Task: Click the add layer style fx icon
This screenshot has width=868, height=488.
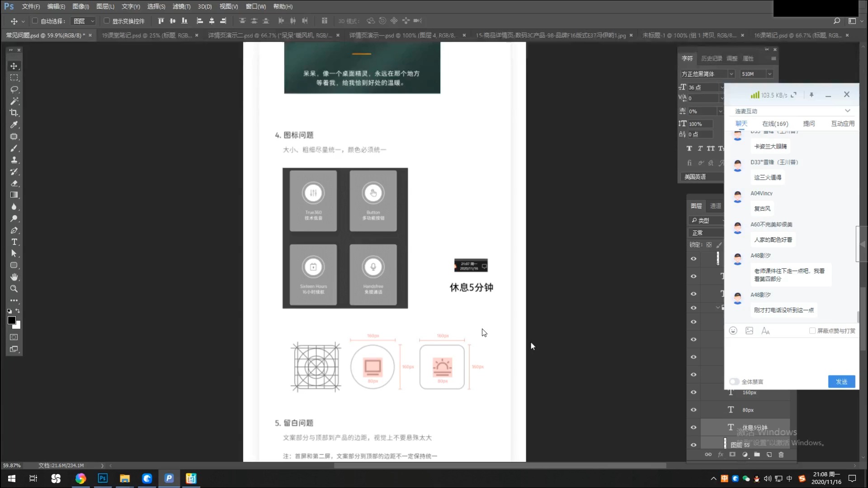Action: (721, 455)
